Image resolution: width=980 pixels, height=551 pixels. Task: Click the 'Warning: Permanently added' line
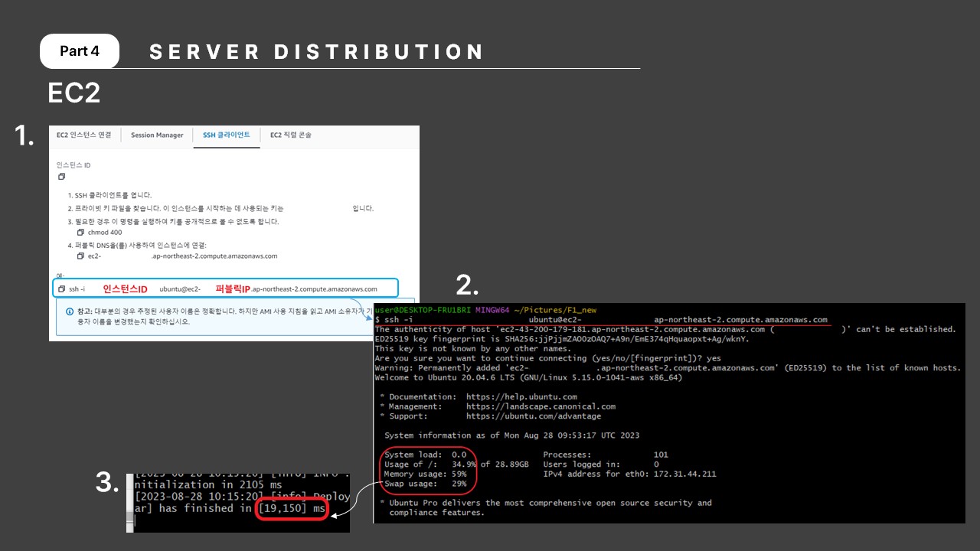click(668, 368)
